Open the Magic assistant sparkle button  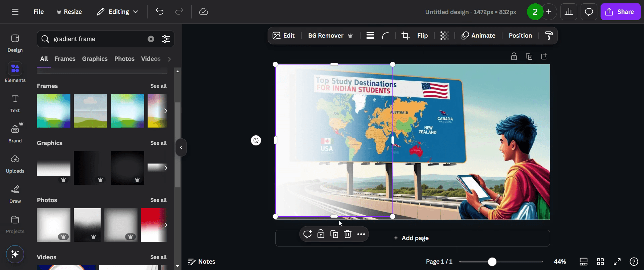[15, 254]
